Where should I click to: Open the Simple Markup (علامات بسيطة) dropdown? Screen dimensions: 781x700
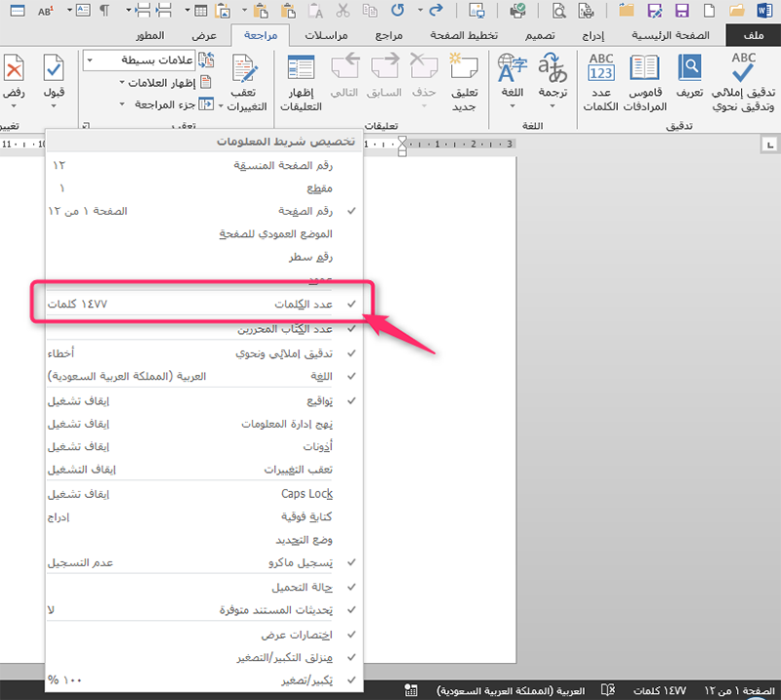(137, 61)
